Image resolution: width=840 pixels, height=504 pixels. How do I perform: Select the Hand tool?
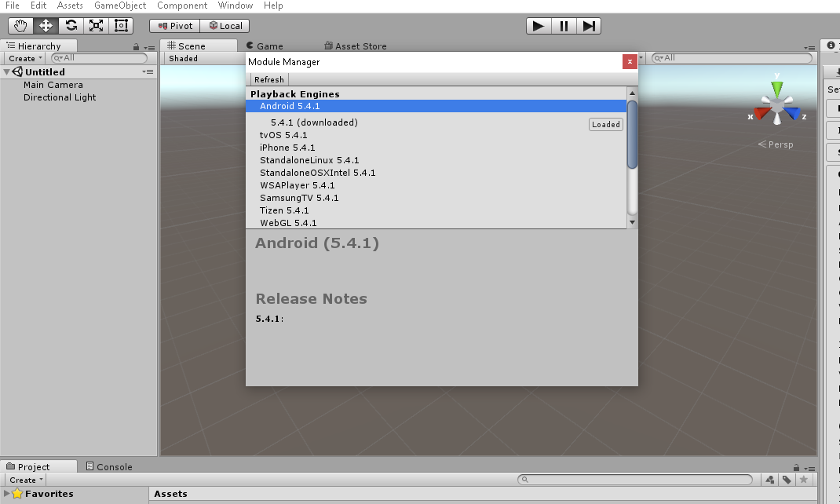pyautogui.click(x=20, y=26)
